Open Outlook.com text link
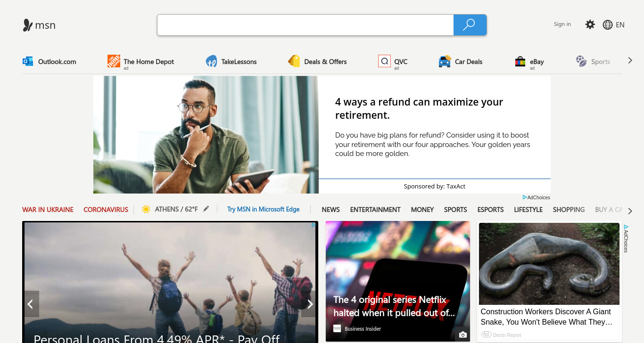The image size is (644, 343). click(x=57, y=62)
